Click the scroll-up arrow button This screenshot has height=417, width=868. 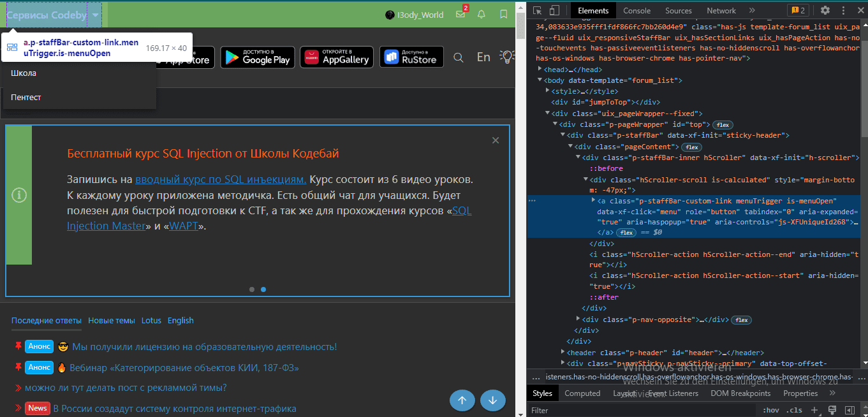click(462, 400)
